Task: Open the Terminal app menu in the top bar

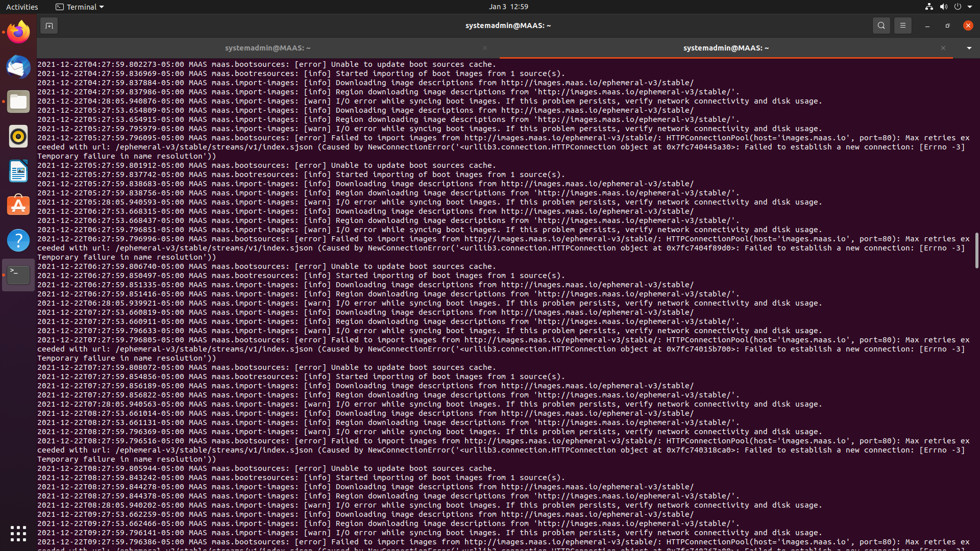Action: tap(80, 7)
